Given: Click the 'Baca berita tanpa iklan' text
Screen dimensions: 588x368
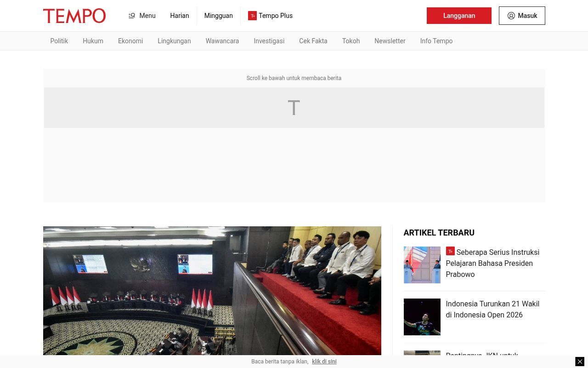Looking at the screenshot, I should point(280,362).
